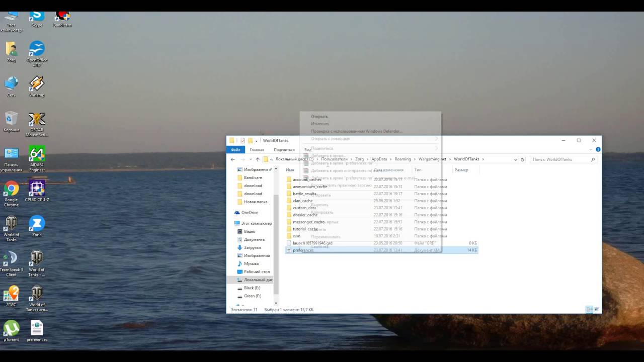Launch OpenOffice 4.1.2 from desktop
This screenshot has height=362, width=644.
click(37, 54)
